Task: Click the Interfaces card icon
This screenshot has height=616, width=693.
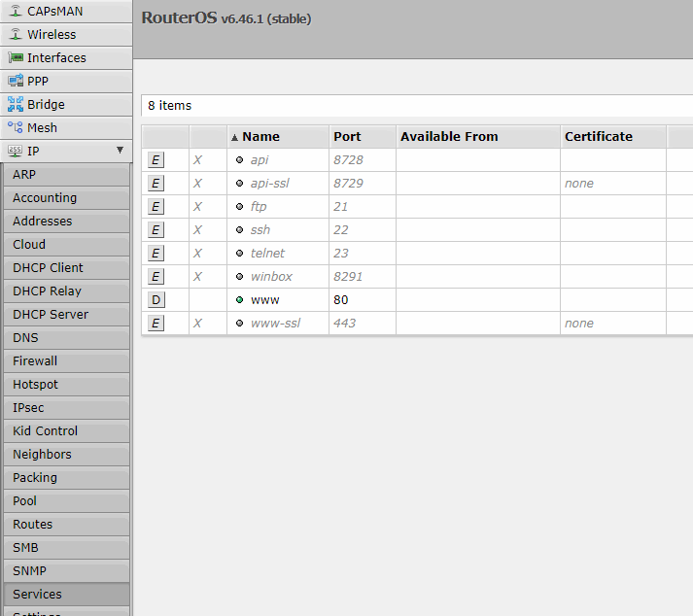Action: point(16,57)
